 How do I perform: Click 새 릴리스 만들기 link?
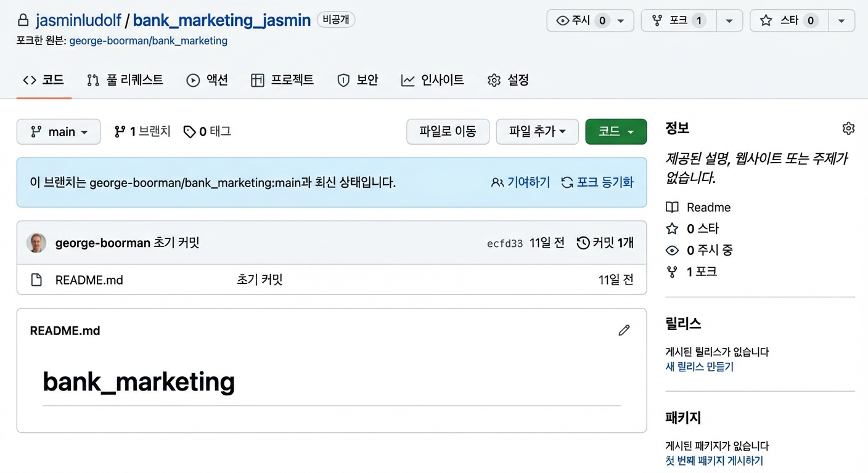click(x=700, y=366)
